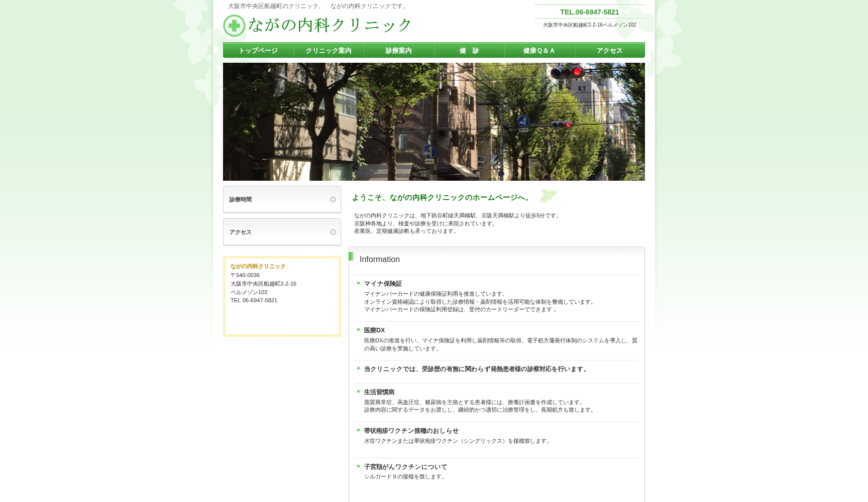This screenshot has width=868, height=502.
Task: Click the street photo banner image
Action: coord(433,121)
